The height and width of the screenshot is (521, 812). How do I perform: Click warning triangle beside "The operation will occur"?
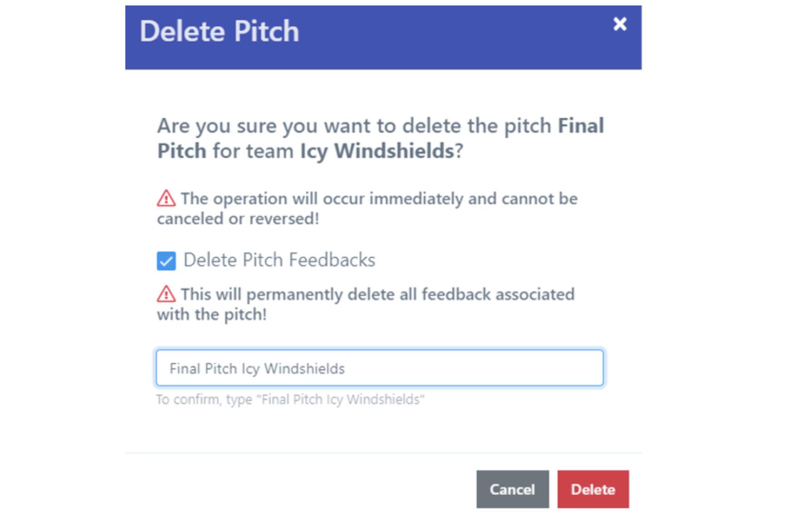click(166, 198)
